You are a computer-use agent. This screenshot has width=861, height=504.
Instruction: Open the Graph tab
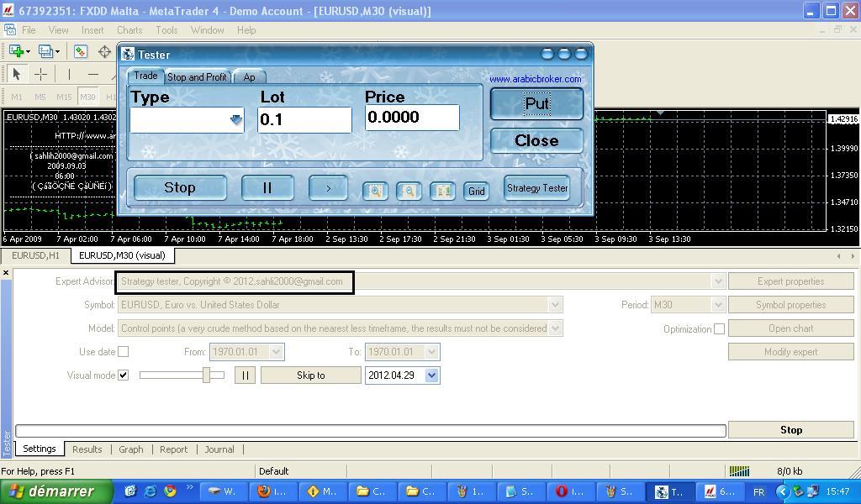click(130, 449)
